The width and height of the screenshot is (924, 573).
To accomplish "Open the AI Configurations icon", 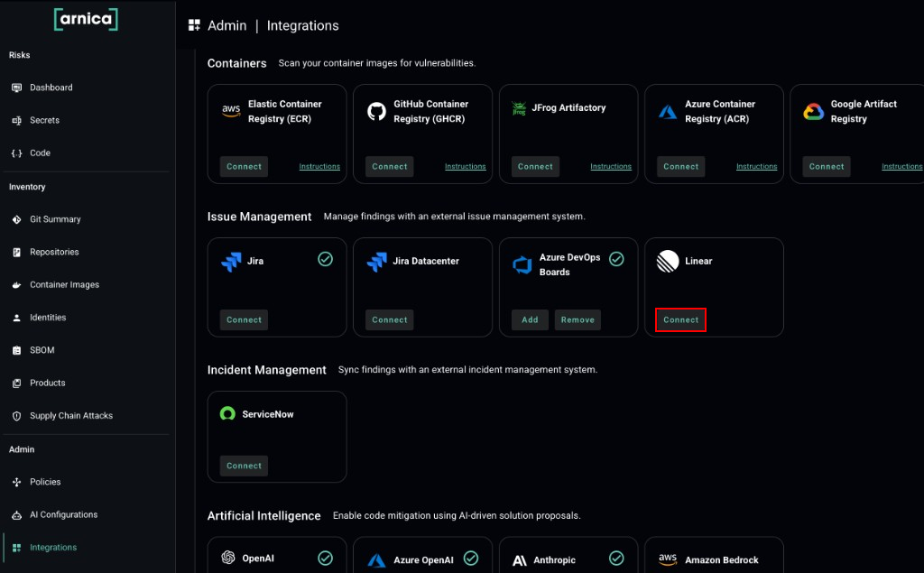I will [x=16, y=514].
